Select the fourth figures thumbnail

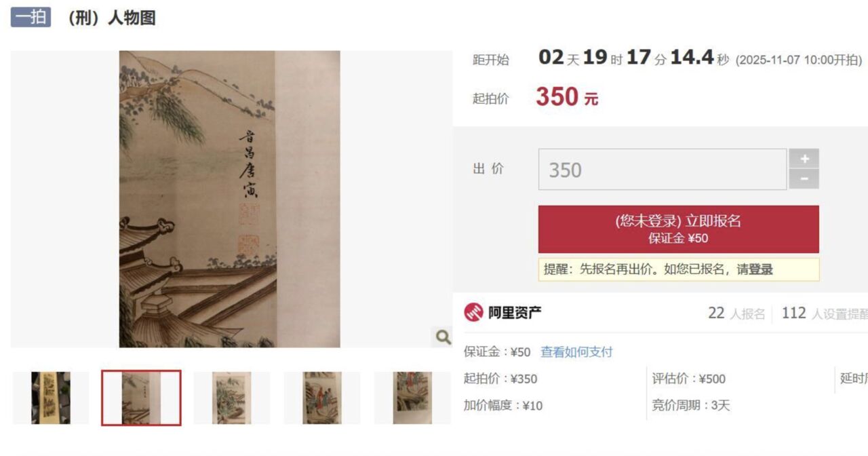pos(322,398)
